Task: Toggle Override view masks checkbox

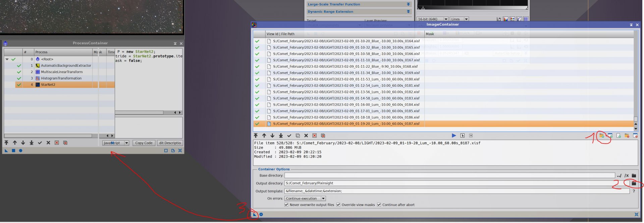Action: 338,205
